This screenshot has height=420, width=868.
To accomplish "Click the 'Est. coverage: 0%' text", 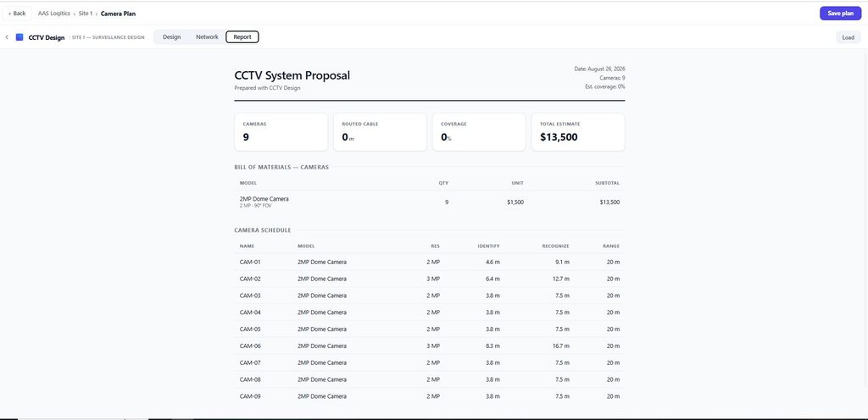I will [x=605, y=86].
